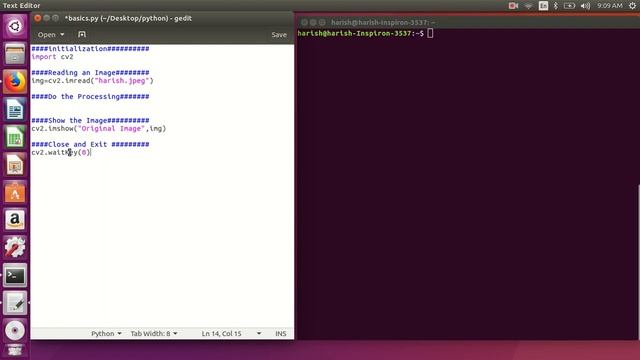Image resolution: width=640 pixels, height=360 pixels.
Task: Show the clock calendar at 9:09 AM
Action: [609, 6]
